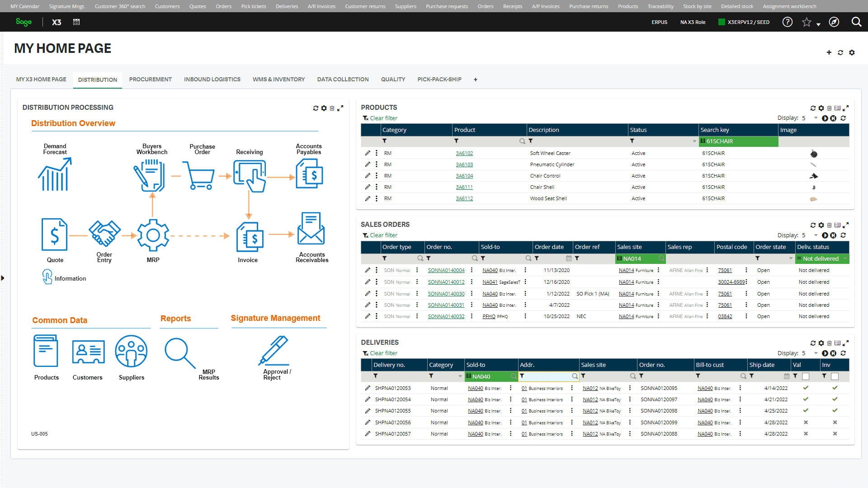Switch to the Pick-Pack-Ship tab
868x488 pixels.
click(439, 79)
